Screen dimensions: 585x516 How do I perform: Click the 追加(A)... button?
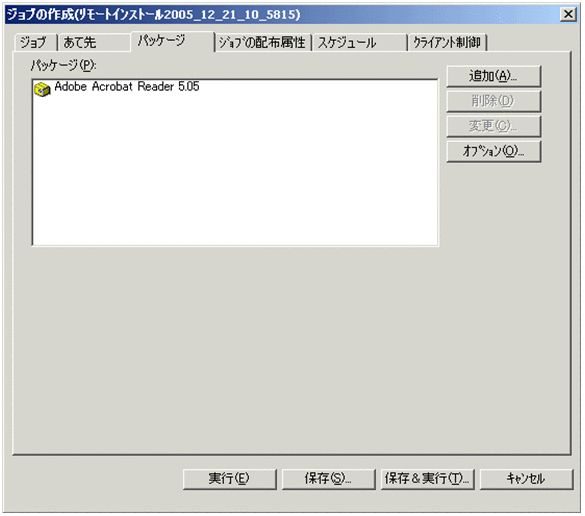click(494, 76)
